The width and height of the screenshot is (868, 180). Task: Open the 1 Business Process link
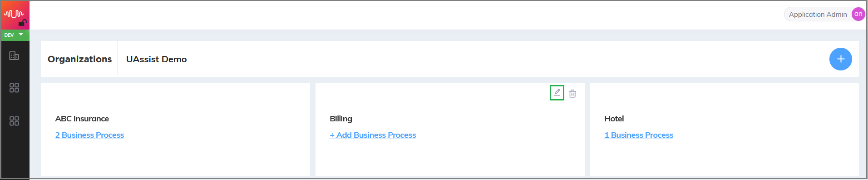(639, 135)
